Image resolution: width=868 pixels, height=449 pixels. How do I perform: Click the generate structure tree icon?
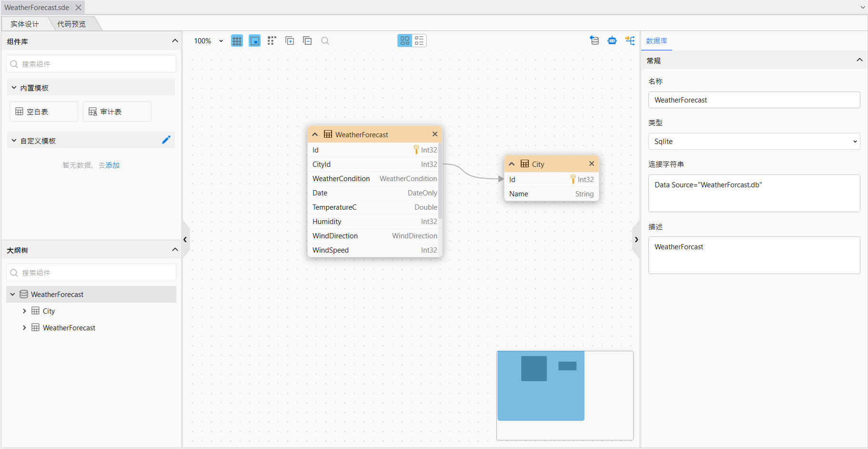coord(630,41)
